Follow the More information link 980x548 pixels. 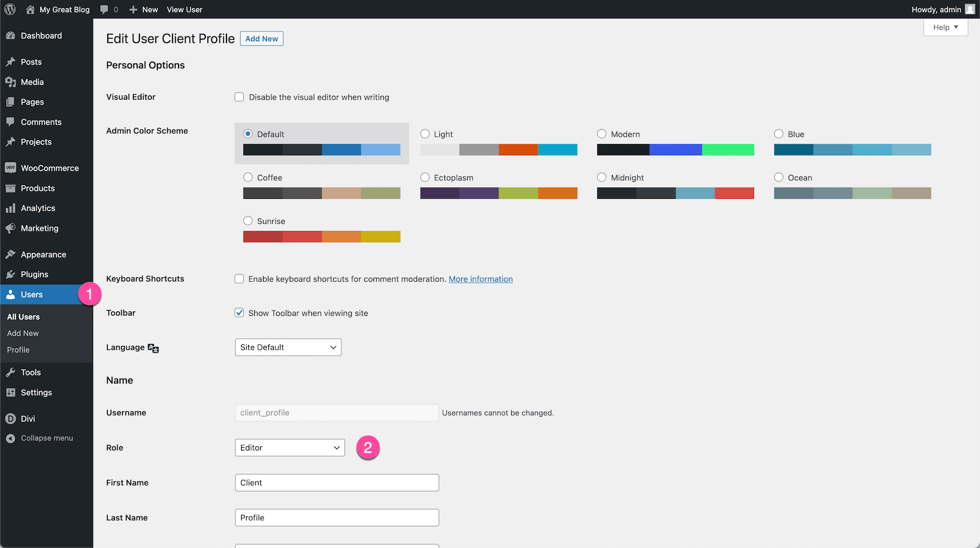[480, 278]
